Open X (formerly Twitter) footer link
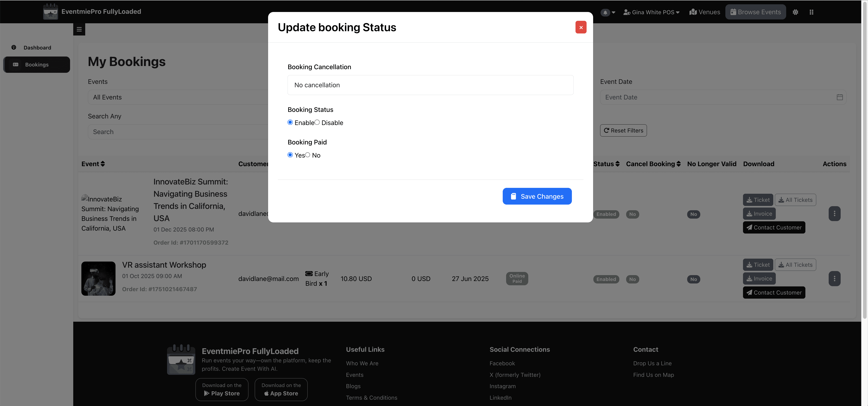 tap(514, 375)
